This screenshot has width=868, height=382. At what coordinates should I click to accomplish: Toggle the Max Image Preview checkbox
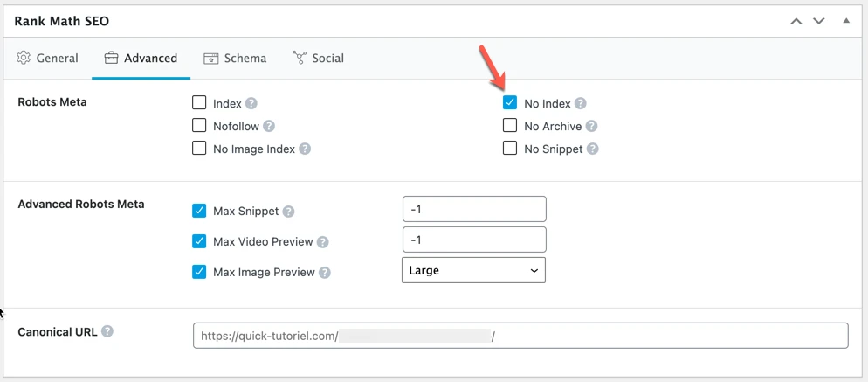tap(199, 272)
